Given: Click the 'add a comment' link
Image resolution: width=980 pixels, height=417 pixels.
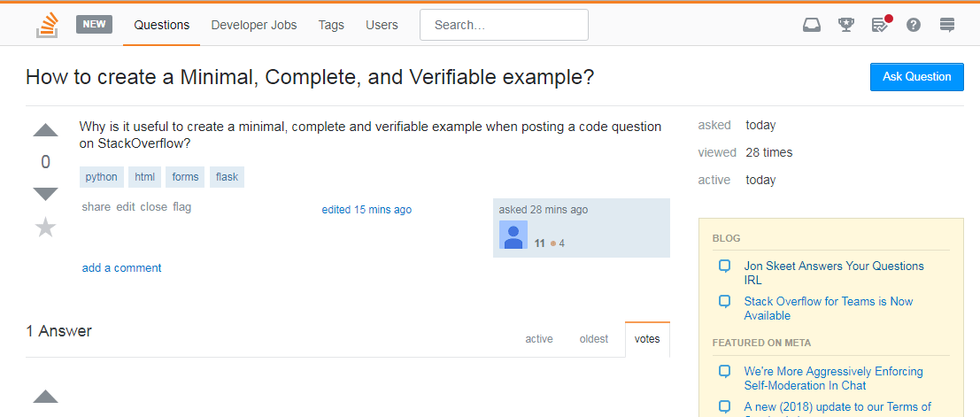Looking at the screenshot, I should pyautogui.click(x=122, y=267).
